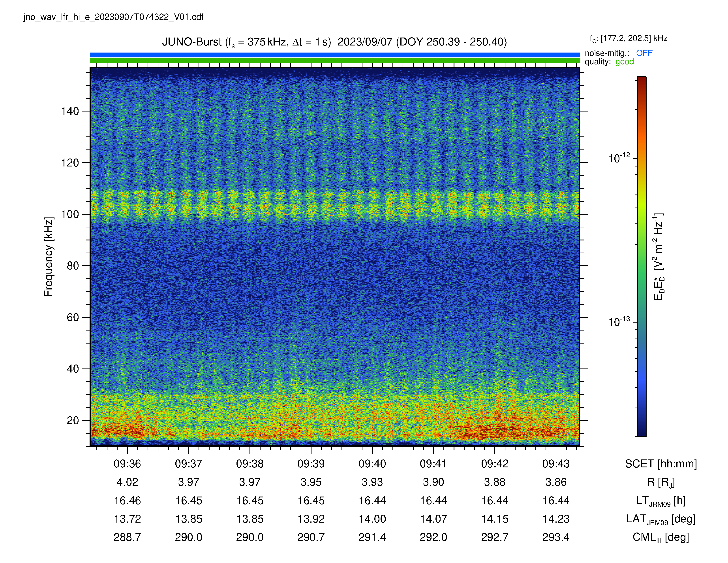Click the 09:40 time tick label
Viewport: 728px width, 563px height.
(372, 464)
